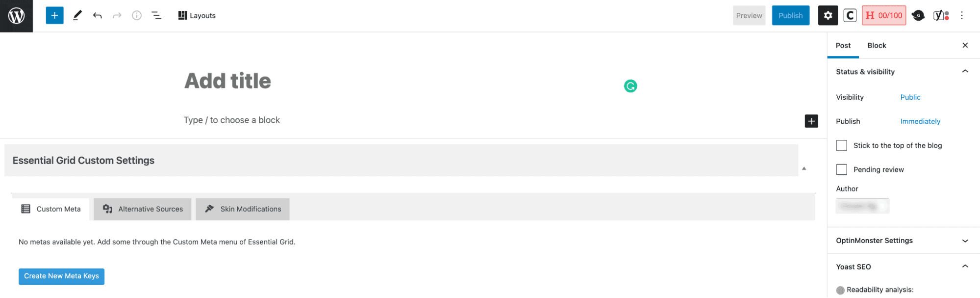The width and height of the screenshot is (980, 298).
Task: Click the Headline Analyzer 00/100 score
Action: pyautogui.click(x=883, y=16)
